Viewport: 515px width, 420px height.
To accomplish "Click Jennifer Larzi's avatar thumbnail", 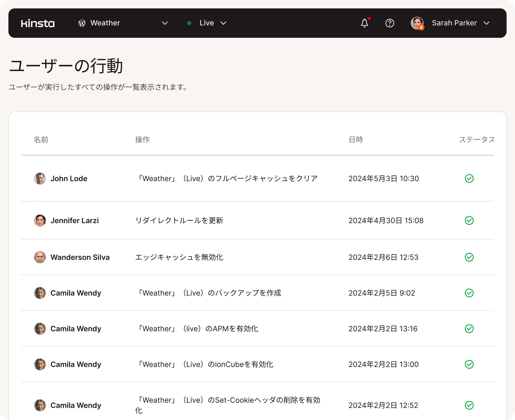I will click(40, 220).
